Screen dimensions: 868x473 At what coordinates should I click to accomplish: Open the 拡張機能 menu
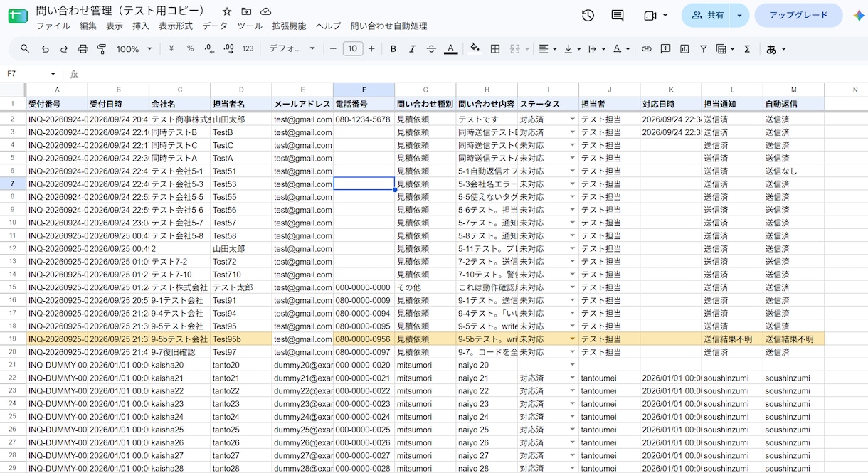289,26
